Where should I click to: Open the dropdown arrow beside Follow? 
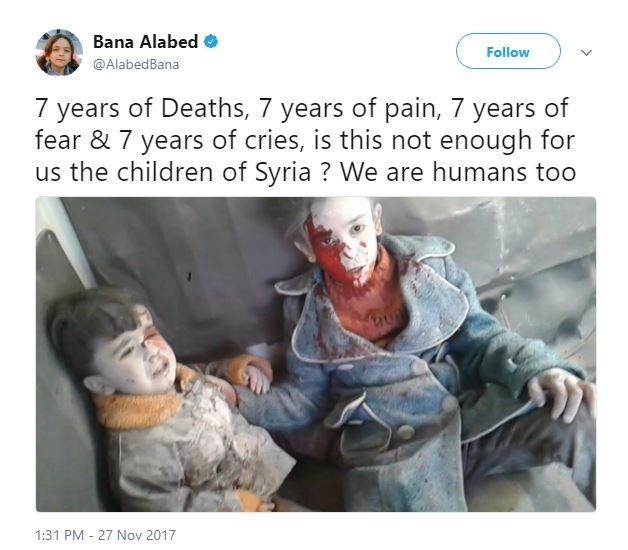(x=586, y=52)
